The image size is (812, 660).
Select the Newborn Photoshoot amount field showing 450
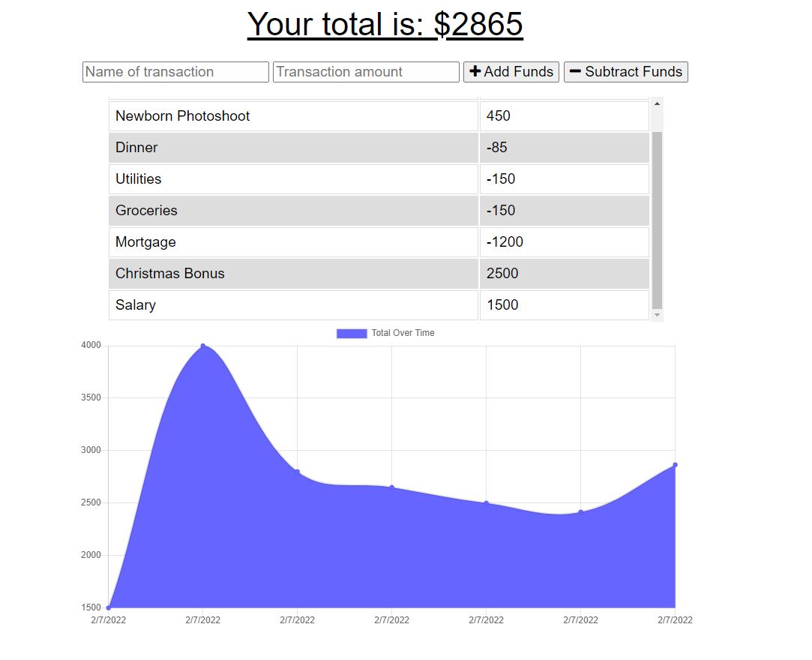[562, 115]
